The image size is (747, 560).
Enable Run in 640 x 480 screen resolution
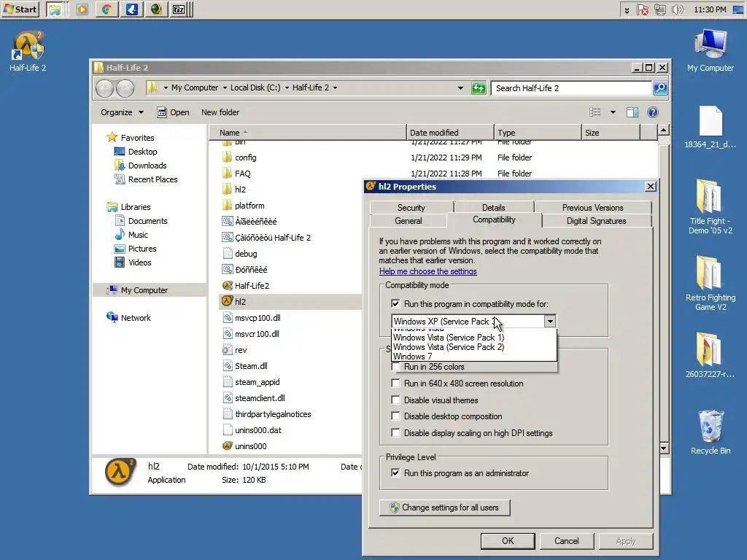(x=395, y=384)
